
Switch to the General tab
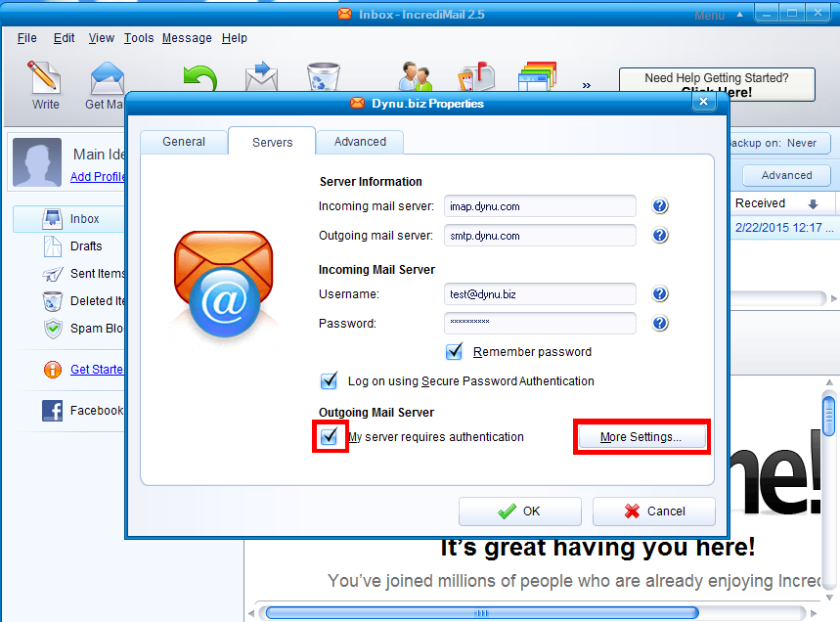(x=184, y=142)
